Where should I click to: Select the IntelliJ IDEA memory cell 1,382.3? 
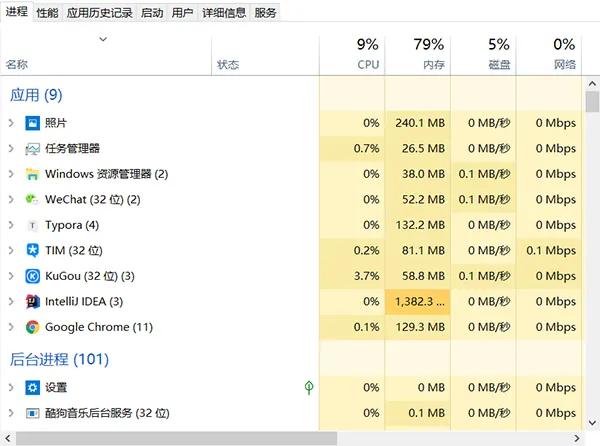point(417,302)
